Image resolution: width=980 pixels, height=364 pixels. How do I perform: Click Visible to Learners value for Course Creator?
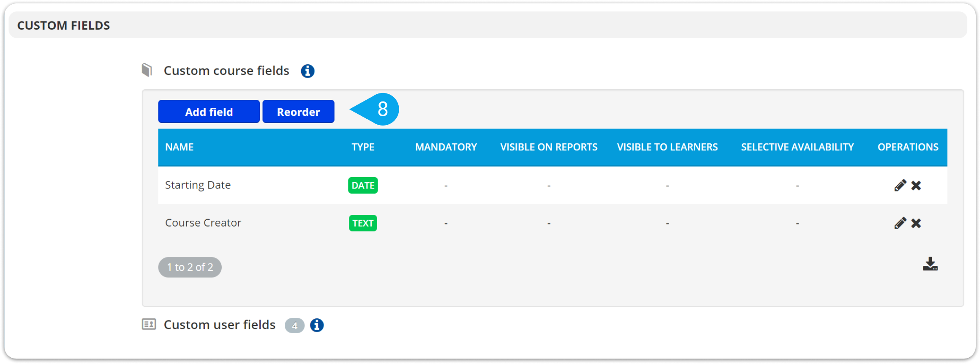point(667,223)
